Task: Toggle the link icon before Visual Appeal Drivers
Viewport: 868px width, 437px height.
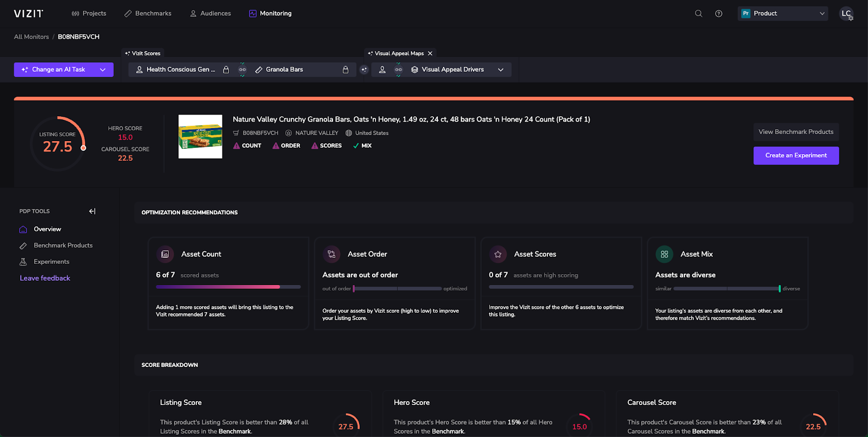Action: (399, 69)
